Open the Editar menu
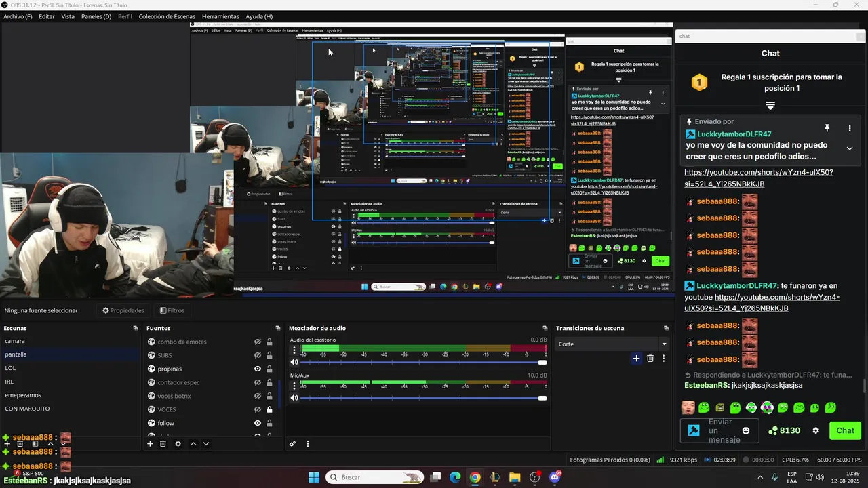 pyautogui.click(x=47, y=16)
